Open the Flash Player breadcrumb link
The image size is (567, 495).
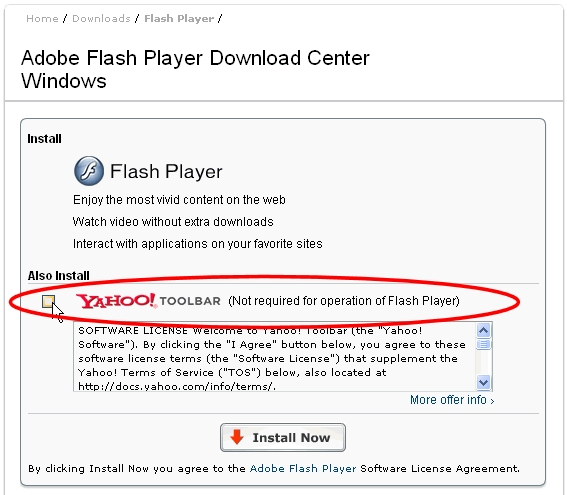[179, 18]
